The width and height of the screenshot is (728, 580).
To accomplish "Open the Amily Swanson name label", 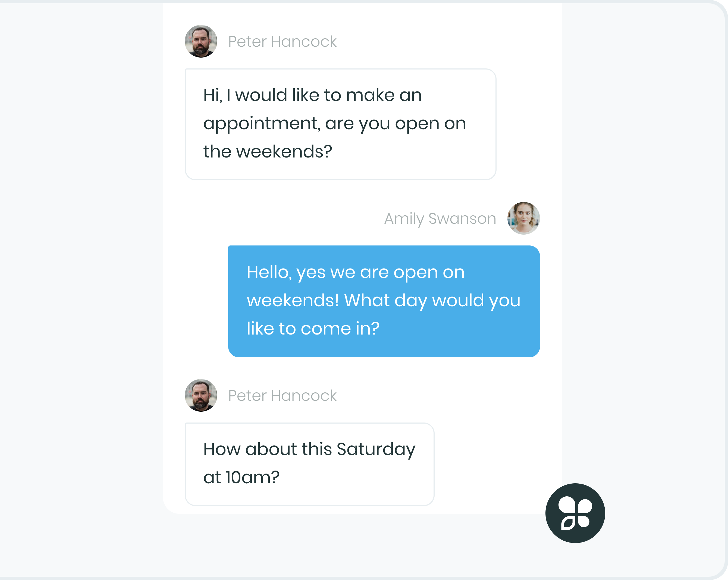I will click(x=440, y=219).
